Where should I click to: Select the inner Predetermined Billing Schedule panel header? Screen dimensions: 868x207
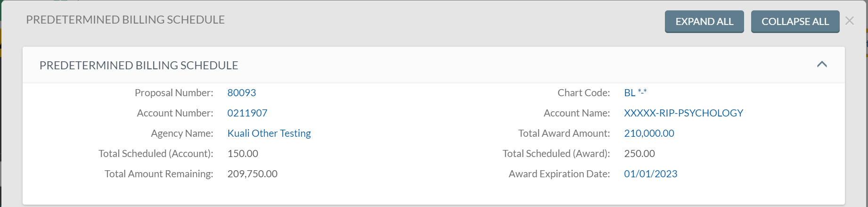(x=434, y=65)
